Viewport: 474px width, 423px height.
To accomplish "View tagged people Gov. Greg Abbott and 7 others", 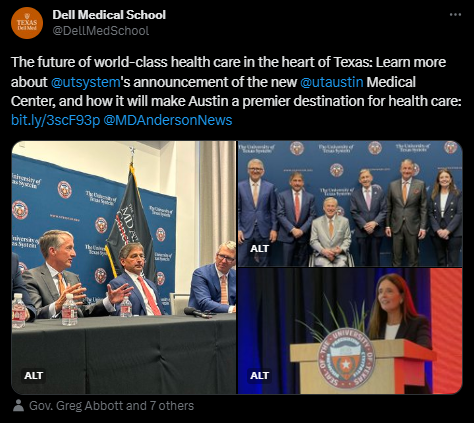I will click(x=111, y=406).
